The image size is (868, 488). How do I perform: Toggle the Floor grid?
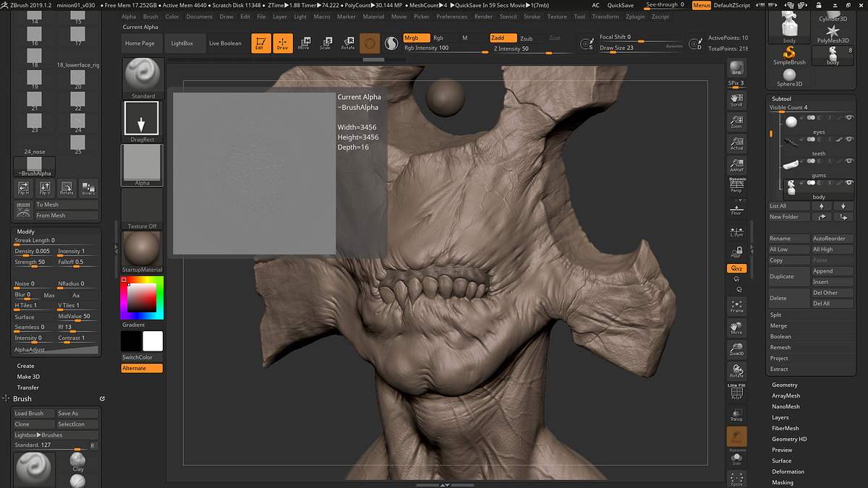[x=736, y=208]
